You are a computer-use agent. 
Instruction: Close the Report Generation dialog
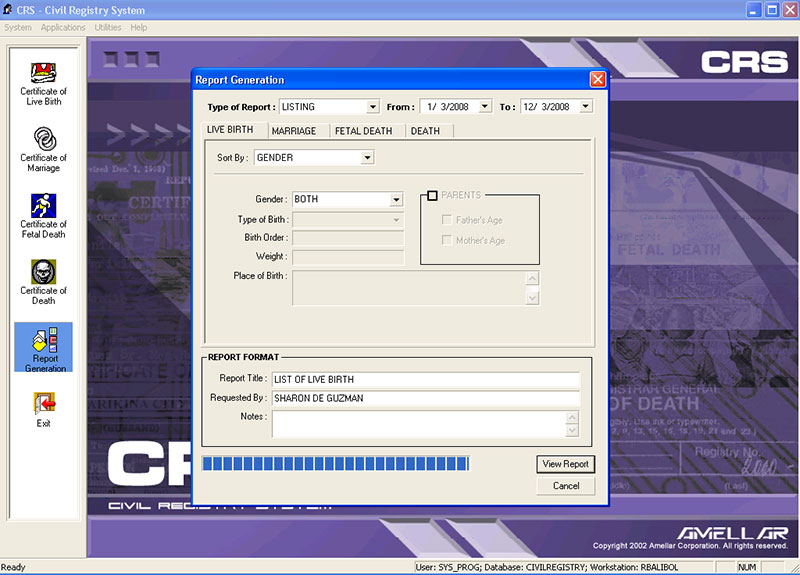click(597, 80)
